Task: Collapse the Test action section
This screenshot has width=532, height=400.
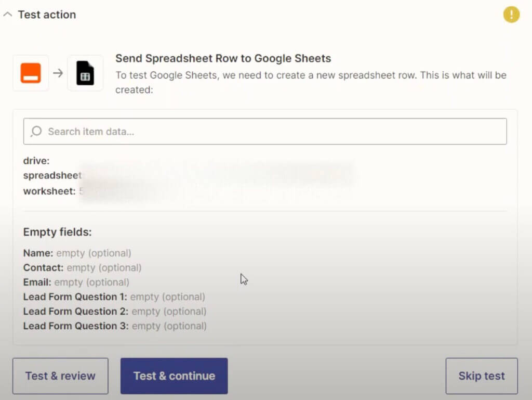Action: [x=7, y=15]
